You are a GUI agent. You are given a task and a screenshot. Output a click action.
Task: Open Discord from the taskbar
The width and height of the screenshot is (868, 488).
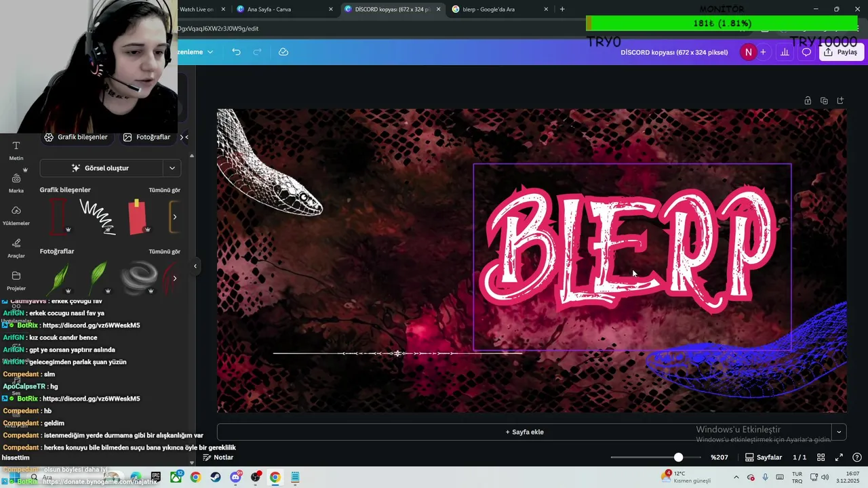coord(235,477)
